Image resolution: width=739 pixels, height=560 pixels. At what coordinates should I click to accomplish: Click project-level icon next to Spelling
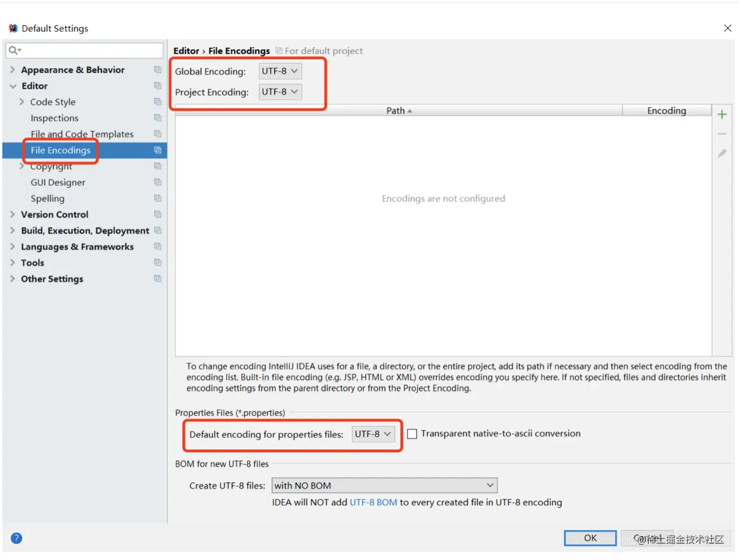(158, 198)
